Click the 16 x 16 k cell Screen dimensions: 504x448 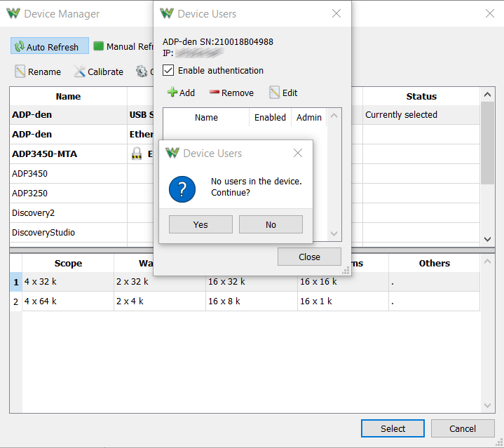(343, 282)
